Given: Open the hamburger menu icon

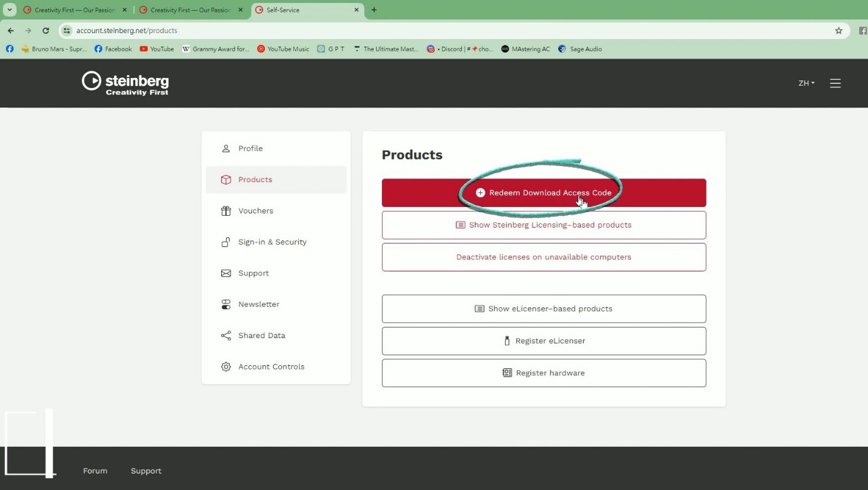Looking at the screenshot, I should (835, 83).
